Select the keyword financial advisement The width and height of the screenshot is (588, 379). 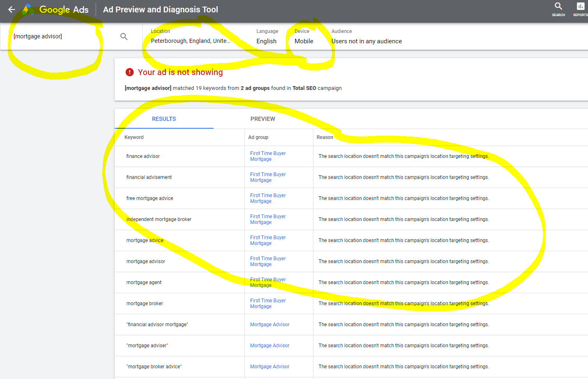149,177
